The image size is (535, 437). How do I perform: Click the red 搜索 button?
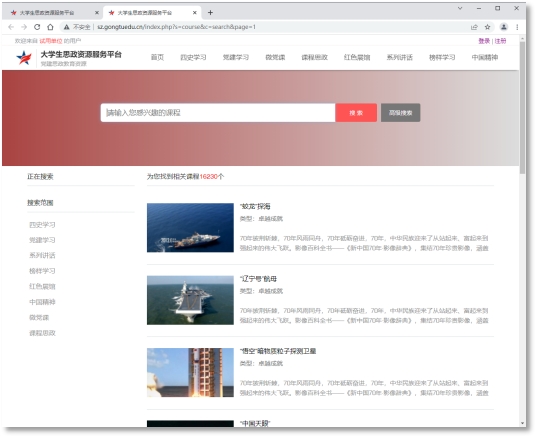[x=356, y=113]
